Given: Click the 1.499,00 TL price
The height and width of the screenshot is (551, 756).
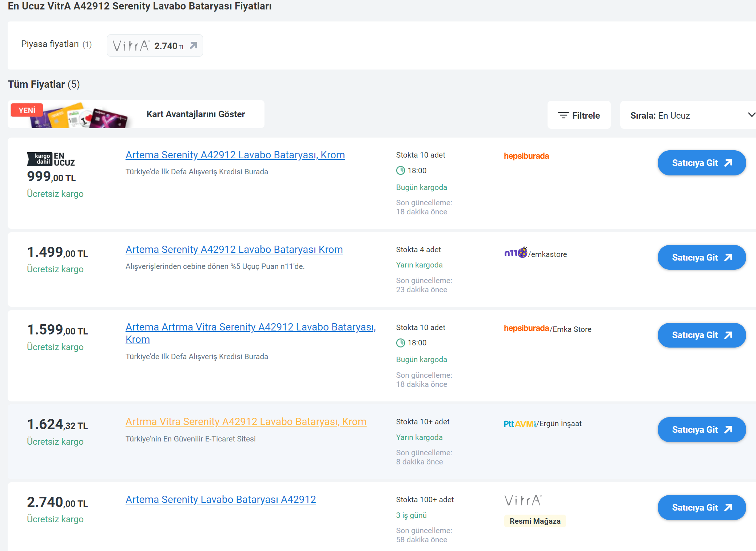Looking at the screenshot, I should pyautogui.click(x=57, y=252).
